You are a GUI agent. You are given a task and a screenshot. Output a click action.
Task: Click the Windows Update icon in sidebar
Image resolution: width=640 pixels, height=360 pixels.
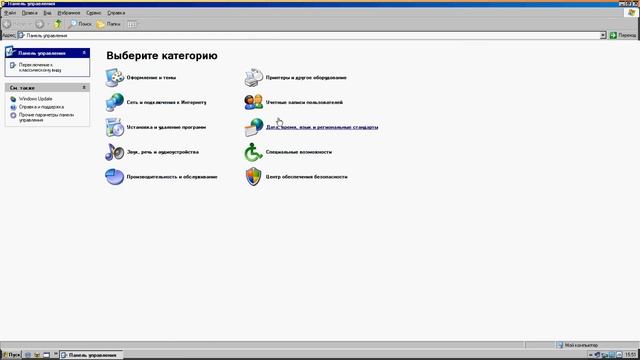click(x=13, y=99)
